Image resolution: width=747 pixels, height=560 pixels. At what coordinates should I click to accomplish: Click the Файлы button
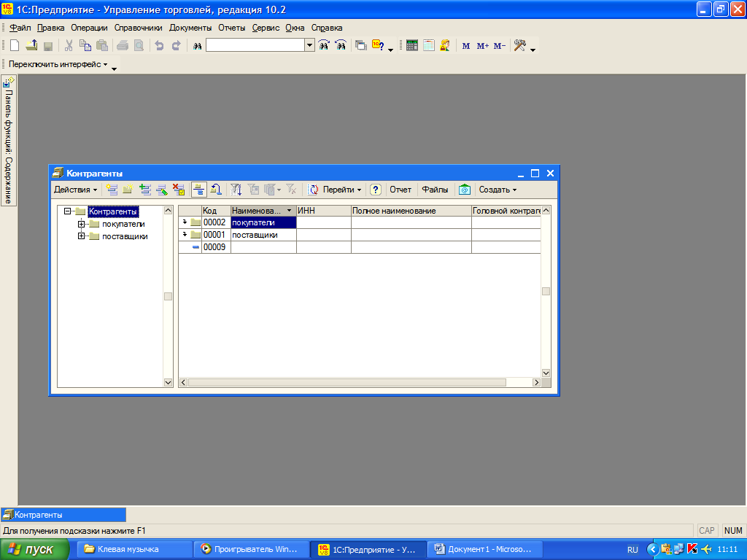point(435,190)
